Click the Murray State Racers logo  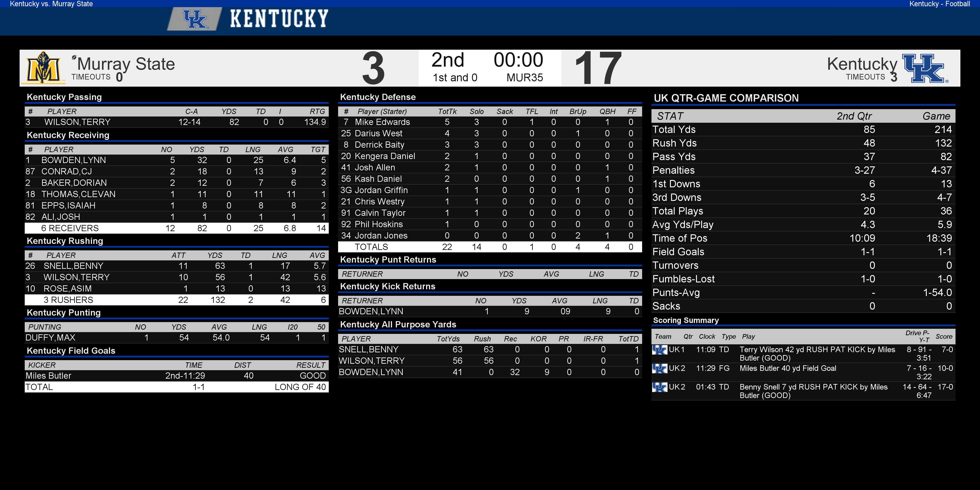tap(43, 68)
